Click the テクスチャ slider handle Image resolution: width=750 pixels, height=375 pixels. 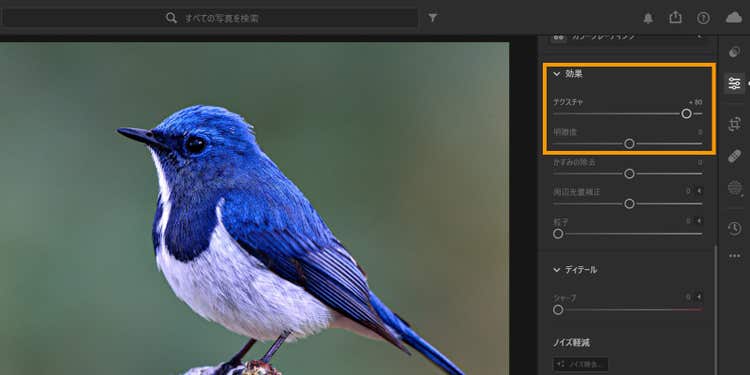[x=686, y=113]
